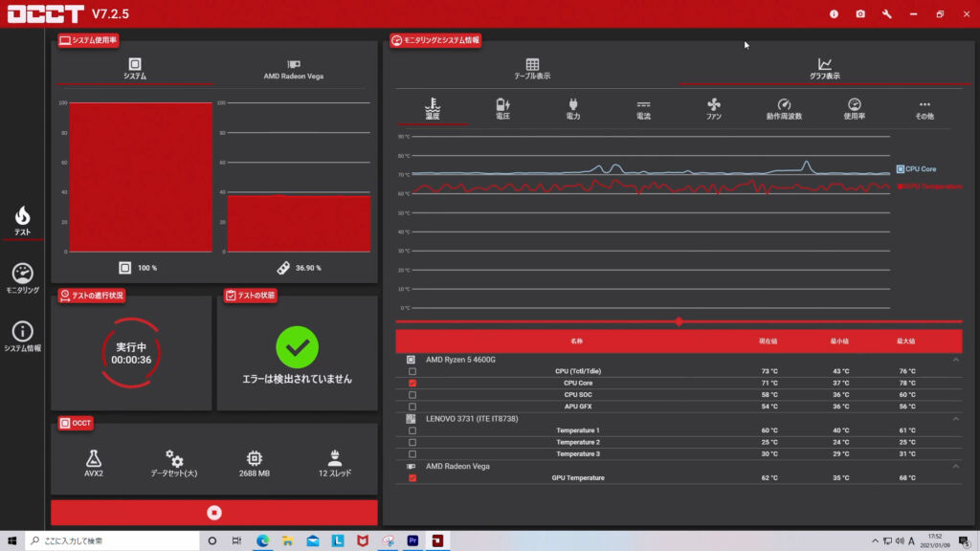Select the LENOVO 3731 (ITE IT8738) row
This screenshot has height=551, width=980.
click(x=679, y=419)
